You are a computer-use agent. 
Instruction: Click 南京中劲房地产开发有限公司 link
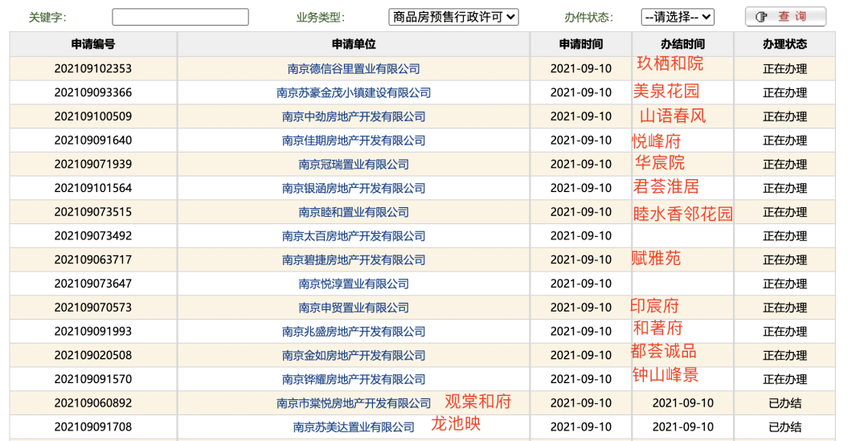pos(354,116)
